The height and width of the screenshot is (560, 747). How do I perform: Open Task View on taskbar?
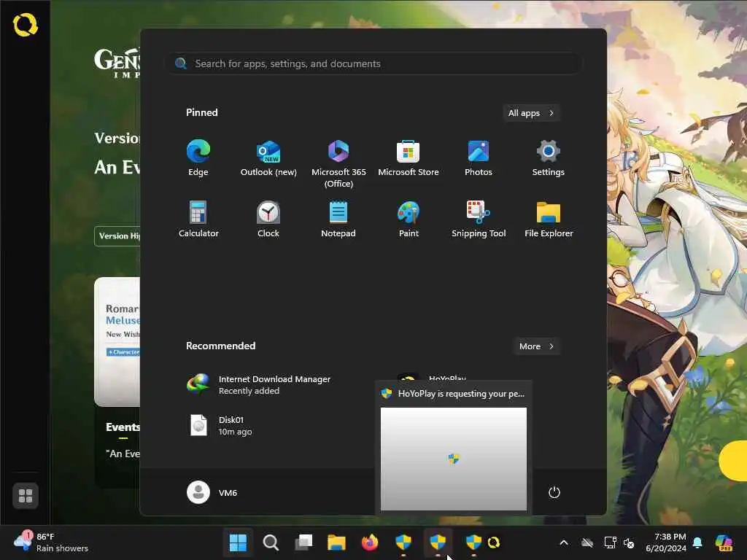pos(303,542)
